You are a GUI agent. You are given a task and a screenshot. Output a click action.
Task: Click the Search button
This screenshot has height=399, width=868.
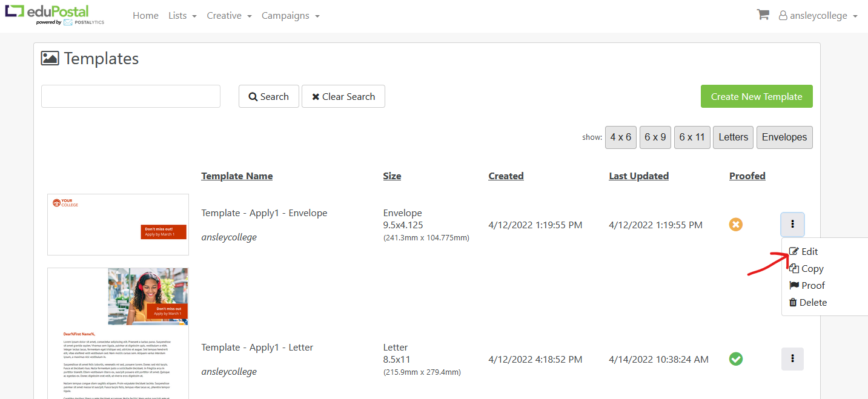coord(269,96)
